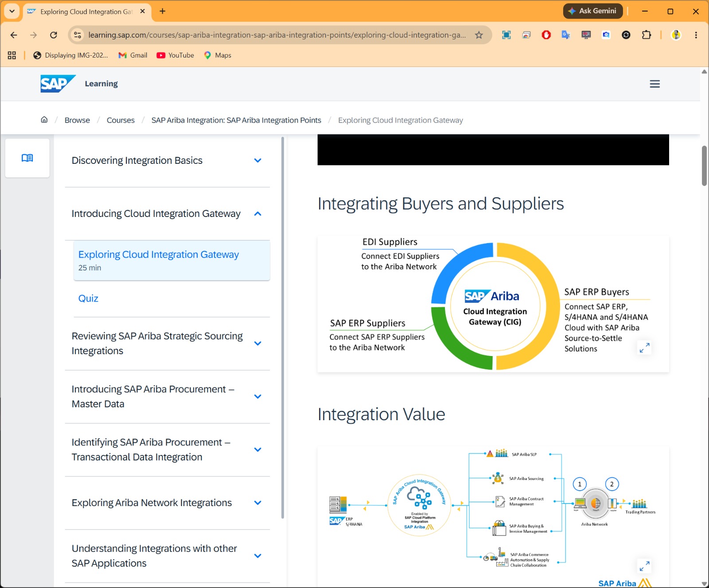Open a new browser tab
The image size is (709, 588).
coord(163,11)
